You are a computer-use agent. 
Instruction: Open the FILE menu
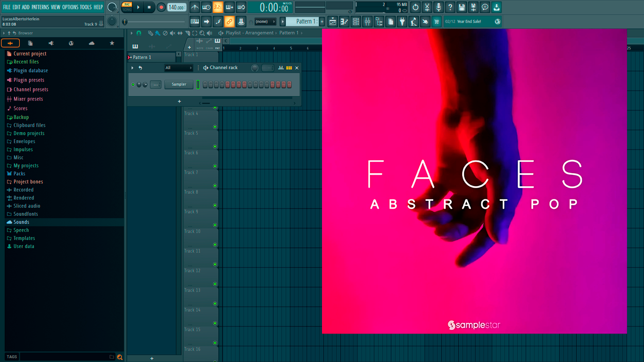[x=7, y=7]
